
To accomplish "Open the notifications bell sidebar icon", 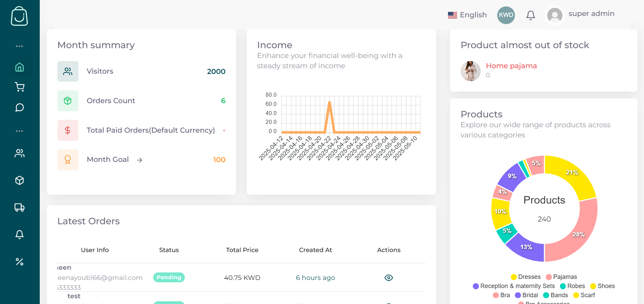I will tap(20, 234).
